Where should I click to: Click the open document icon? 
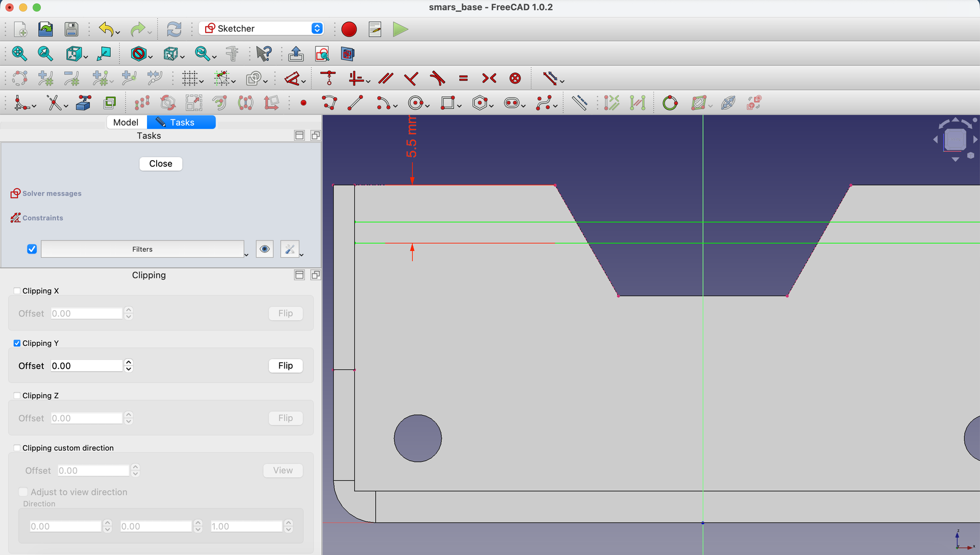(45, 29)
